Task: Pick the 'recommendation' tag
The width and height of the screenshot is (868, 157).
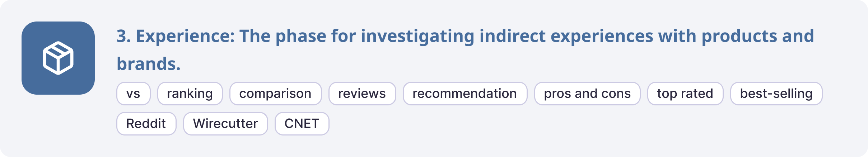Action: pyautogui.click(x=465, y=94)
